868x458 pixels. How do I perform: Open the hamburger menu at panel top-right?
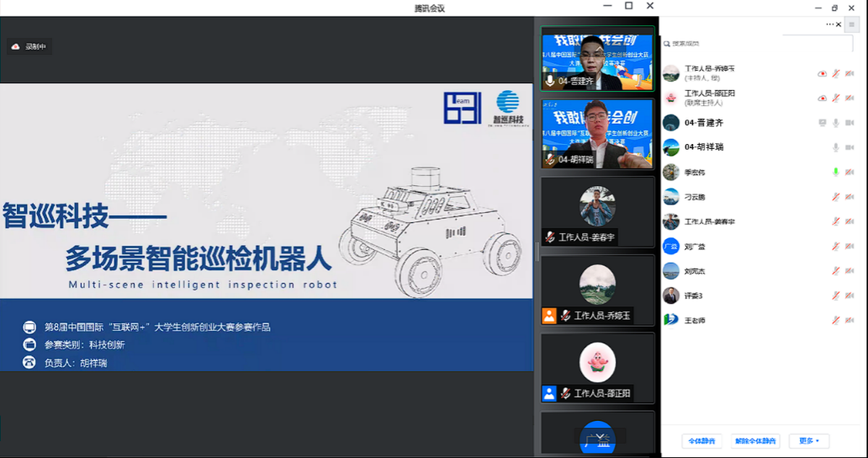850,25
